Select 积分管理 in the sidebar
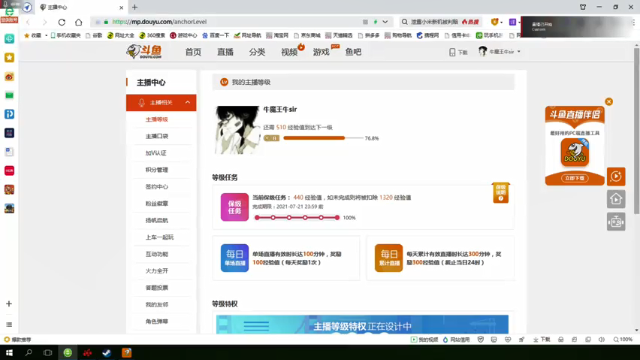The width and height of the screenshot is (640, 360). pyautogui.click(x=157, y=170)
